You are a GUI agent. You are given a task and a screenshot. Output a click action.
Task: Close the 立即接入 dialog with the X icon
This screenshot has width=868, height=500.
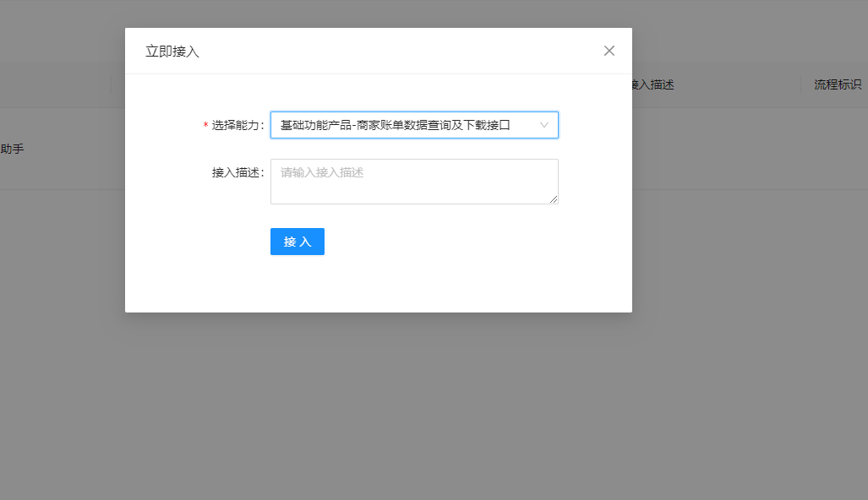point(609,51)
